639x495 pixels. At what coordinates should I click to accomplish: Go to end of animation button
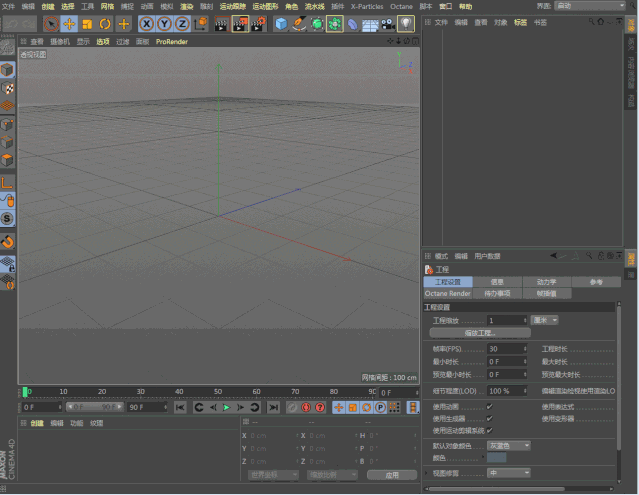tap(273, 407)
